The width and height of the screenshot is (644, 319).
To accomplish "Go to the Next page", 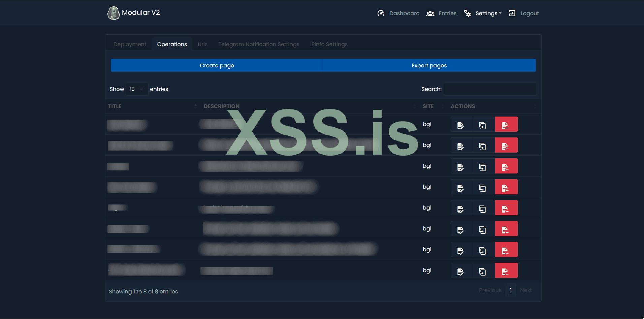I will (x=526, y=290).
